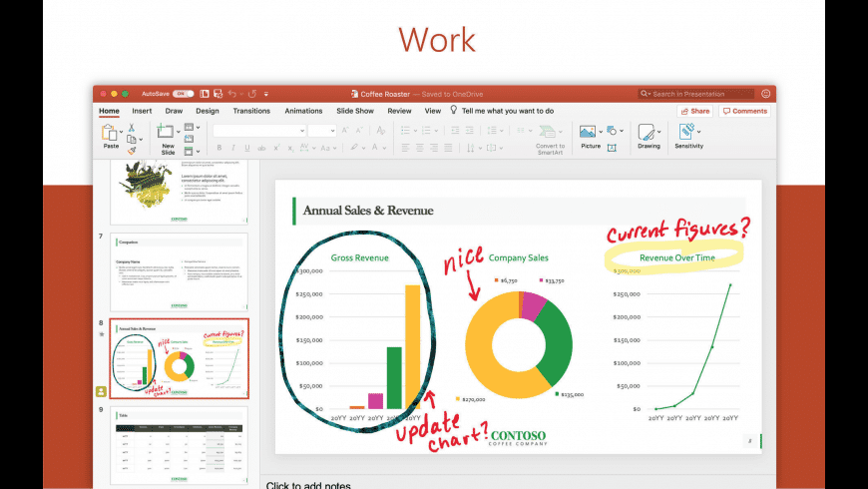Click the slide Layout icon

click(190, 128)
